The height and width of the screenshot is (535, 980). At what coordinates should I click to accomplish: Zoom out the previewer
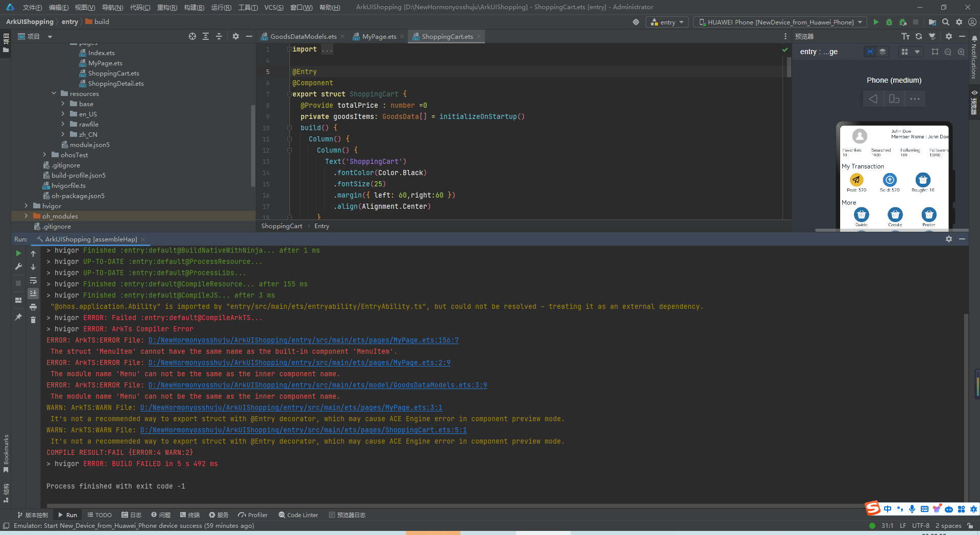click(948, 52)
